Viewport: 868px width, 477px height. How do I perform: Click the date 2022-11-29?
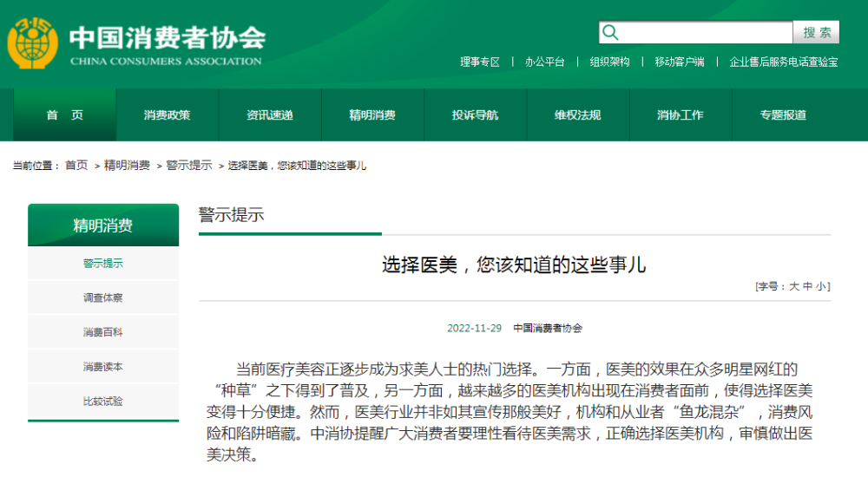475,328
